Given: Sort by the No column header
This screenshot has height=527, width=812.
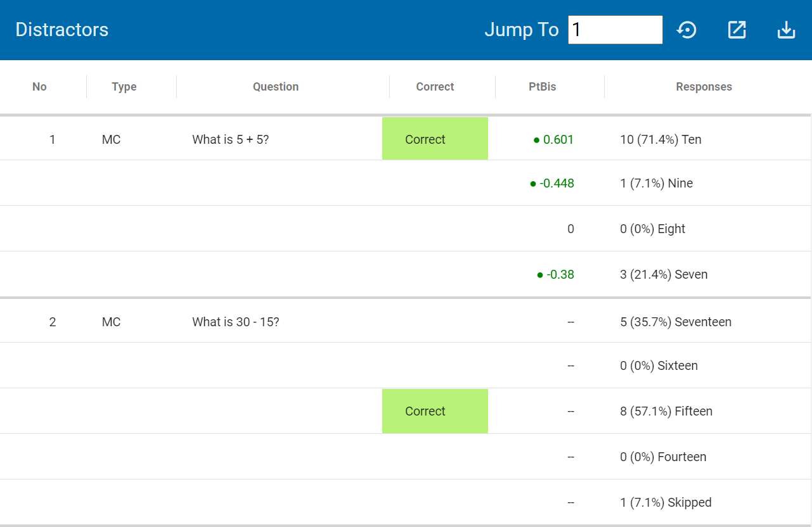Looking at the screenshot, I should pyautogui.click(x=39, y=87).
